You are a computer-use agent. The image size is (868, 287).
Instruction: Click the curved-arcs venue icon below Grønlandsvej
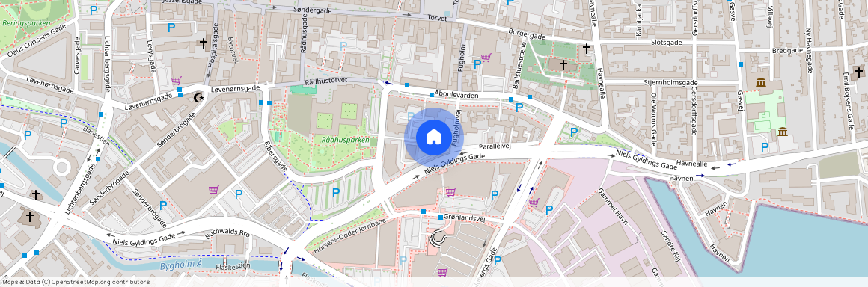pyautogui.click(x=438, y=238)
